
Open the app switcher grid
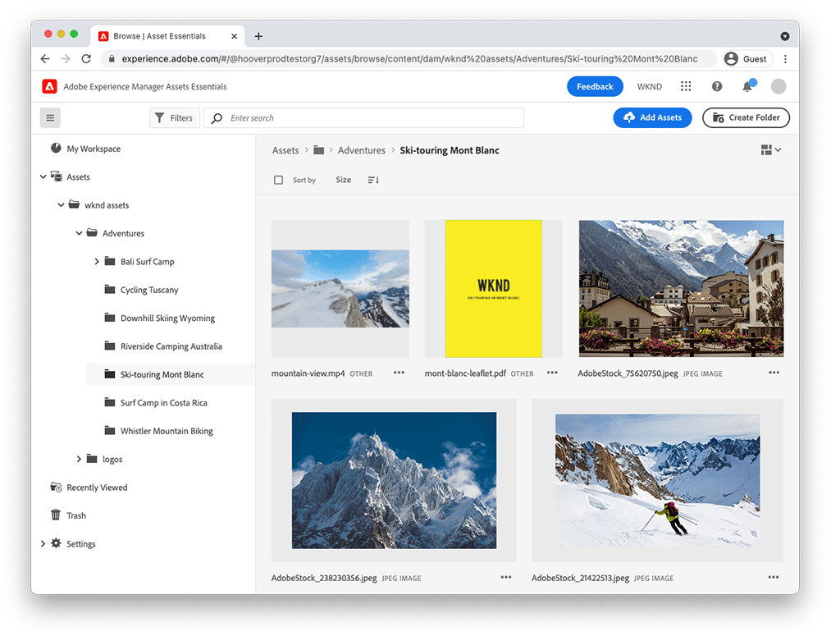687,86
